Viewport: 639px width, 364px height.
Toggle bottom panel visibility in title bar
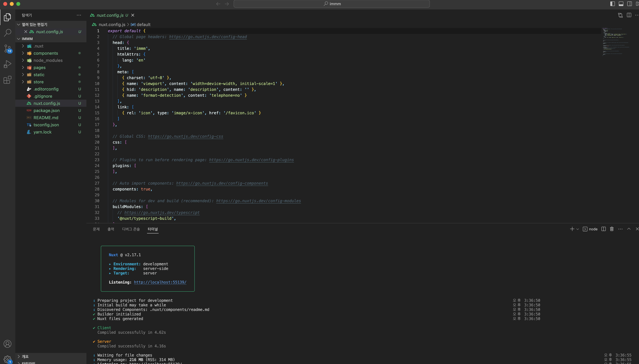coord(621,4)
